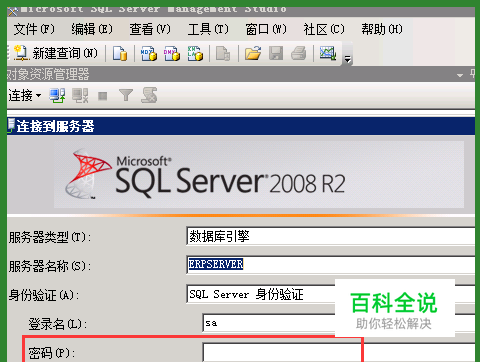The width and height of the screenshot is (480, 362).
Task: Click the 密码(P) password input field
Action: tap(339, 352)
